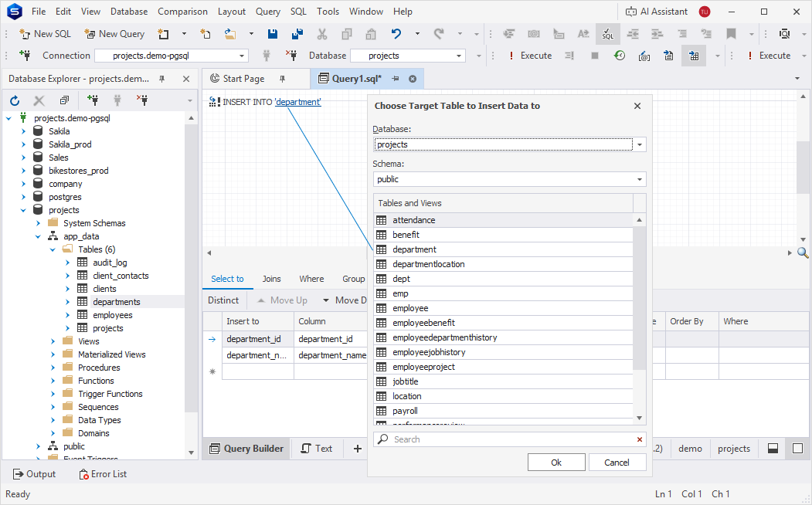Click the Delete X icon in Database Explorer

(x=39, y=100)
